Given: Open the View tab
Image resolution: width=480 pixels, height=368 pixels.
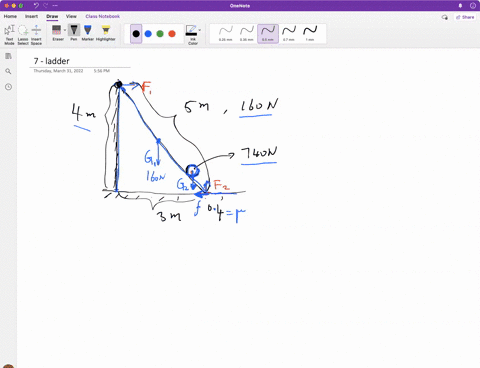Looking at the screenshot, I should pos(71,16).
